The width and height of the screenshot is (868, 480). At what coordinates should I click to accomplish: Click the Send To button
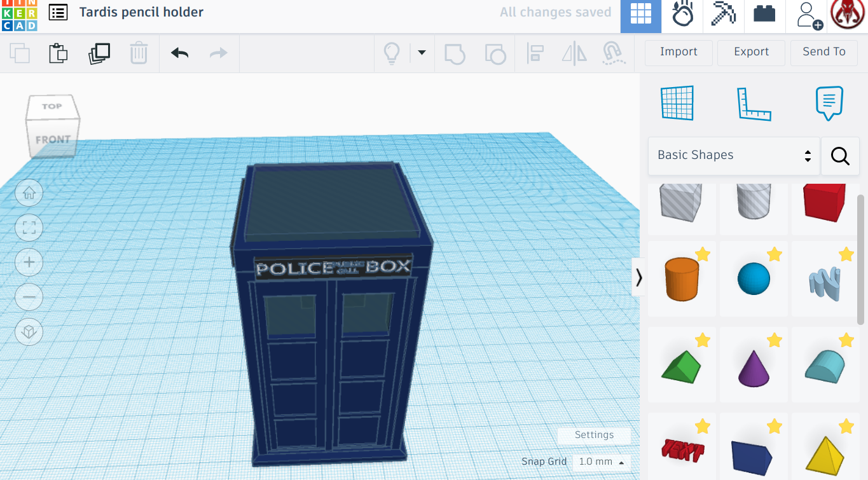point(823,53)
